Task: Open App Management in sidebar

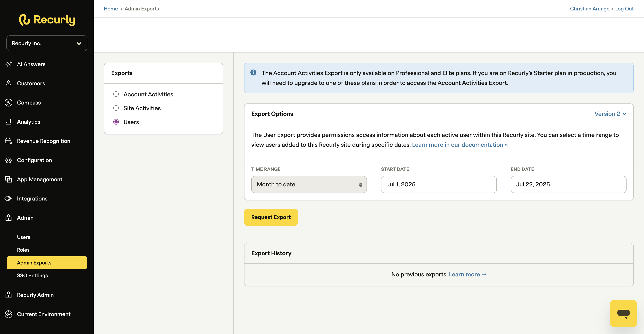Action: click(39, 180)
